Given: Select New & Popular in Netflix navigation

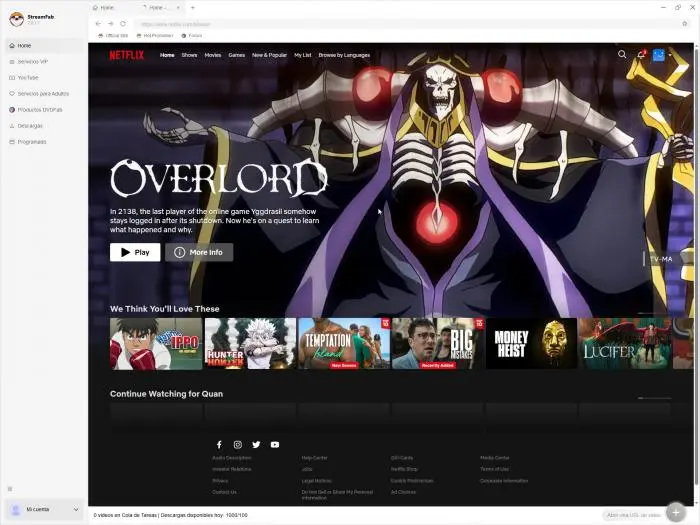Looking at the screenshot, I should pyautogui.click(x=269, y=55).
